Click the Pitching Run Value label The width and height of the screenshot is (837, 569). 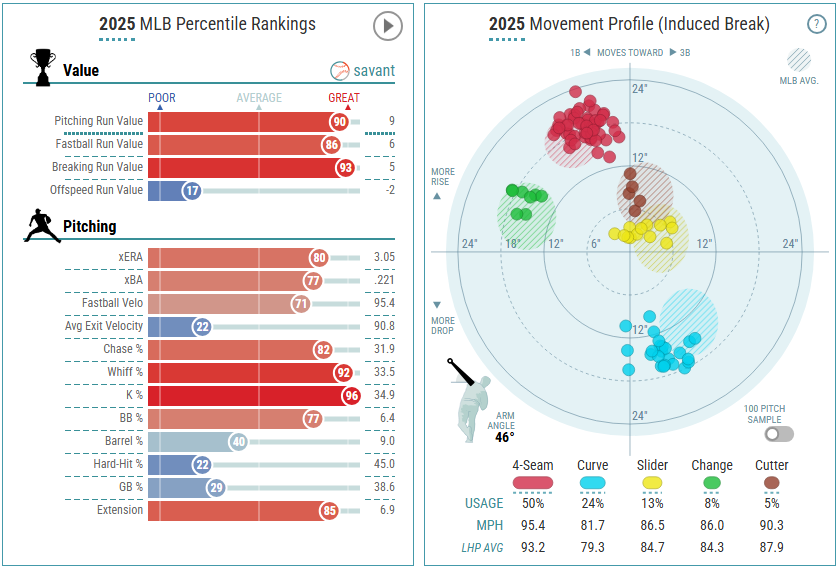98,121
